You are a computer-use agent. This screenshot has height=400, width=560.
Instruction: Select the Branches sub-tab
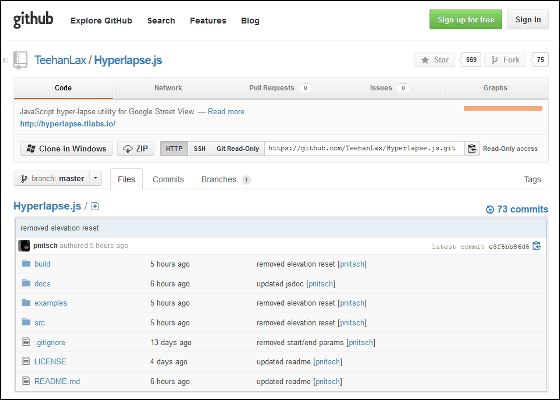click(x=226, y=179)
